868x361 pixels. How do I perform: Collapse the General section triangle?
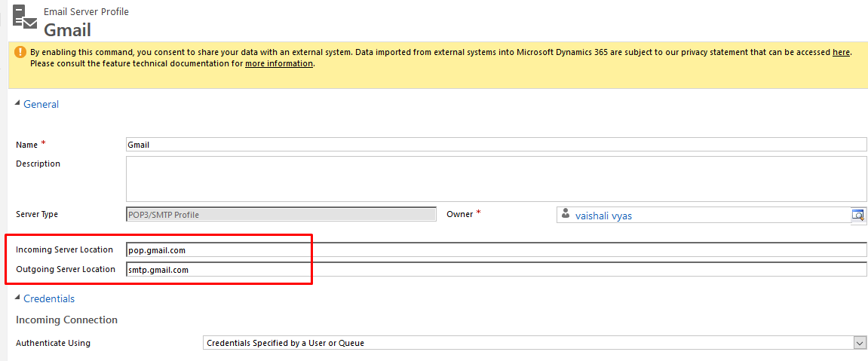(18, 104)
